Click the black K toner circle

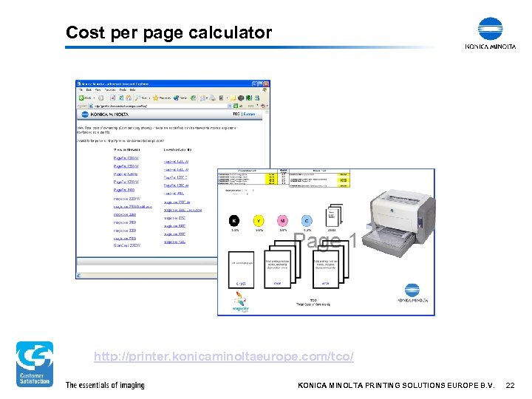point(234,221)
